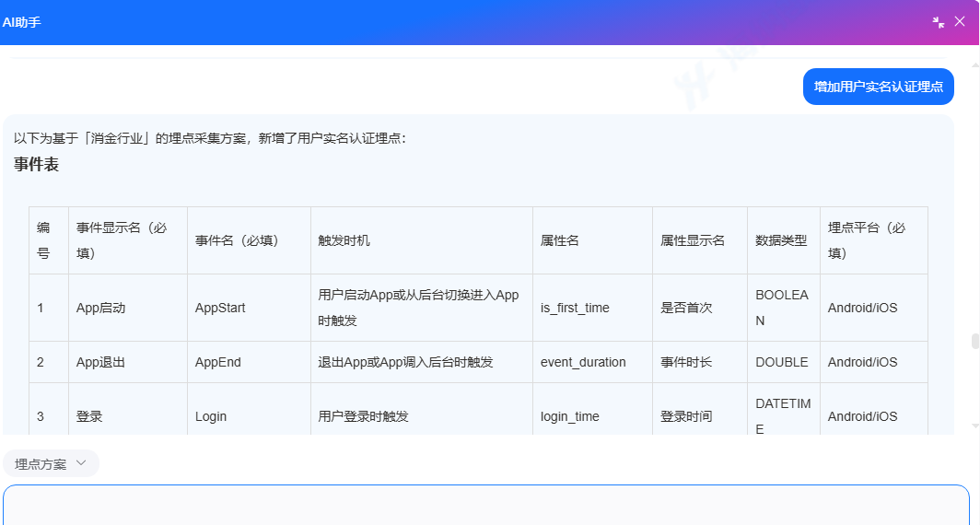Click the 编号 column header
The height and width of the screenshot is (525, 980).
[x=49, y=240]
